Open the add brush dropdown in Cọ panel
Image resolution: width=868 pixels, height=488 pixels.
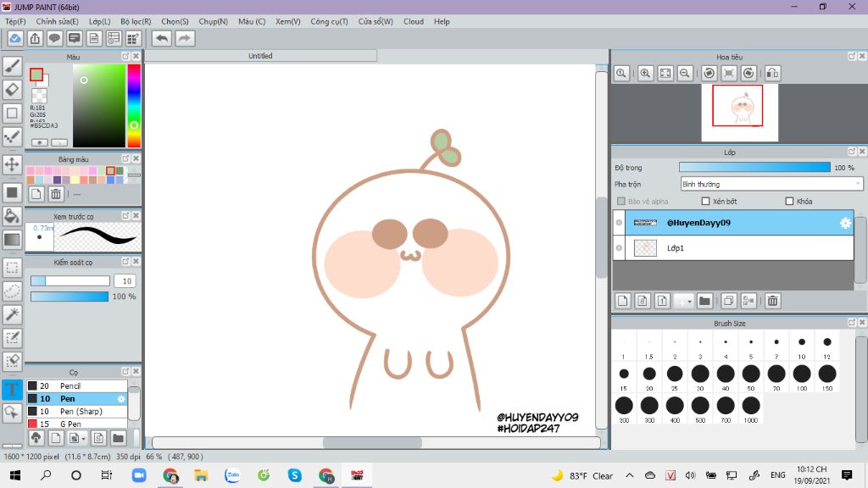pos(83,438)
